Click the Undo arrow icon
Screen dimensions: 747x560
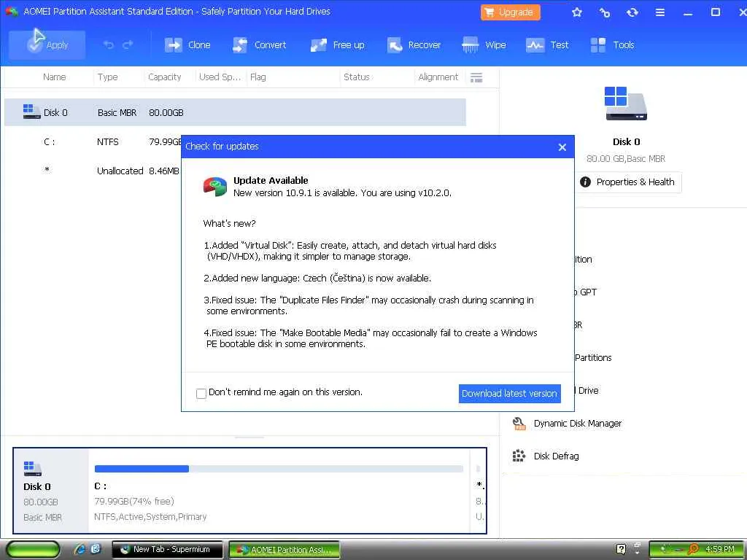(109, 44)
